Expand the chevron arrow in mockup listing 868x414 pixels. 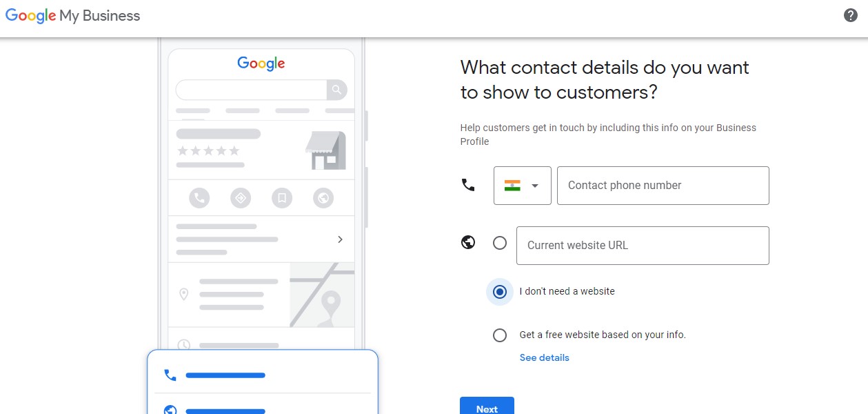coord(340,239)
